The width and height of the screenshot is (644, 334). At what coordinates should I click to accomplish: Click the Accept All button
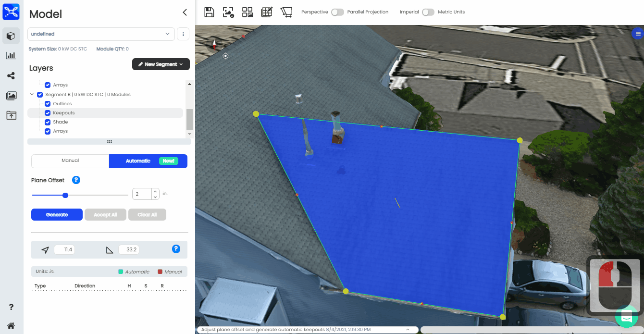pos(105,215)
